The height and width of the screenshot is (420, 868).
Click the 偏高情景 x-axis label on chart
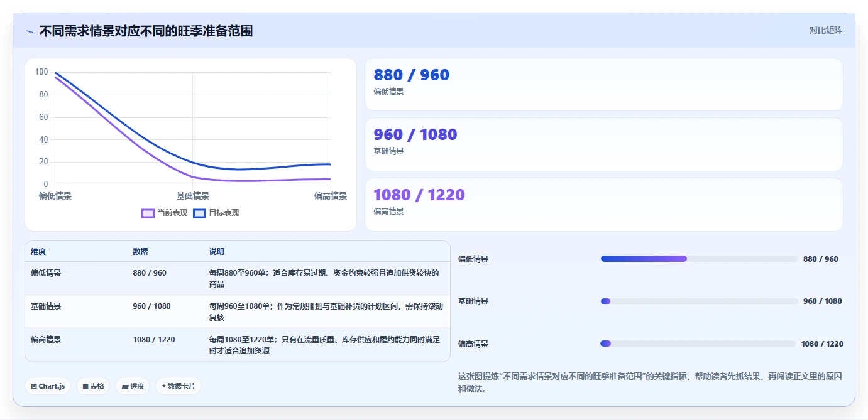coord(331,196)
